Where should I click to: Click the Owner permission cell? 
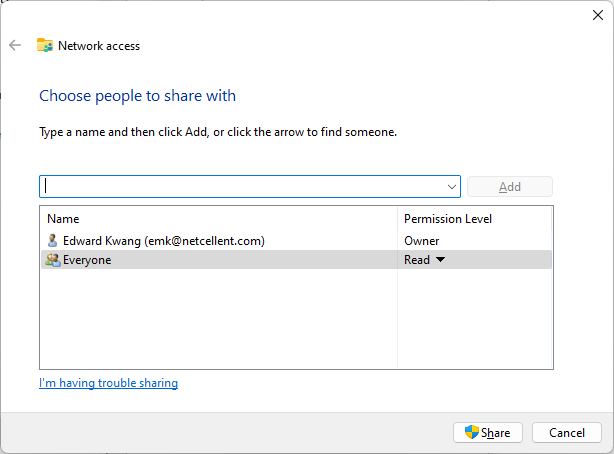[422, 241]
